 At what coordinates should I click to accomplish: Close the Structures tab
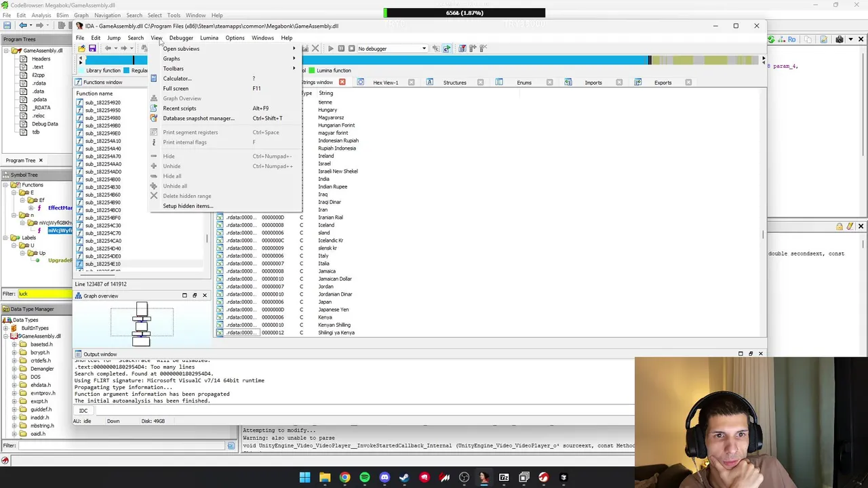pos(480,83)
